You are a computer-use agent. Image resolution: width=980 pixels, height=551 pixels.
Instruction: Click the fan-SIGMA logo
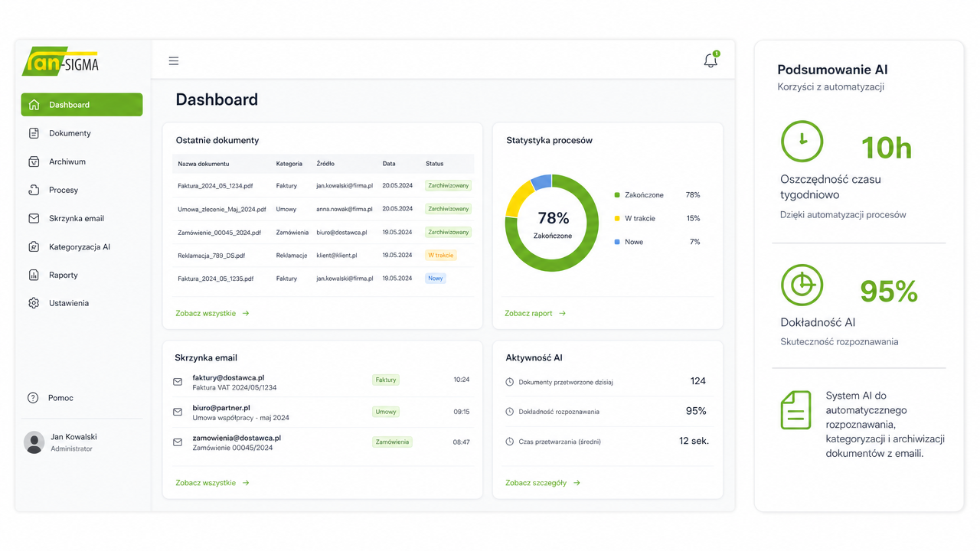[x=60, y=61]
